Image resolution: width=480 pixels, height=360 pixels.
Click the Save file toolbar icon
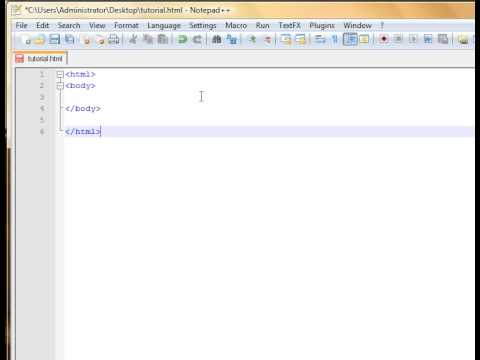tap(54, 40)
